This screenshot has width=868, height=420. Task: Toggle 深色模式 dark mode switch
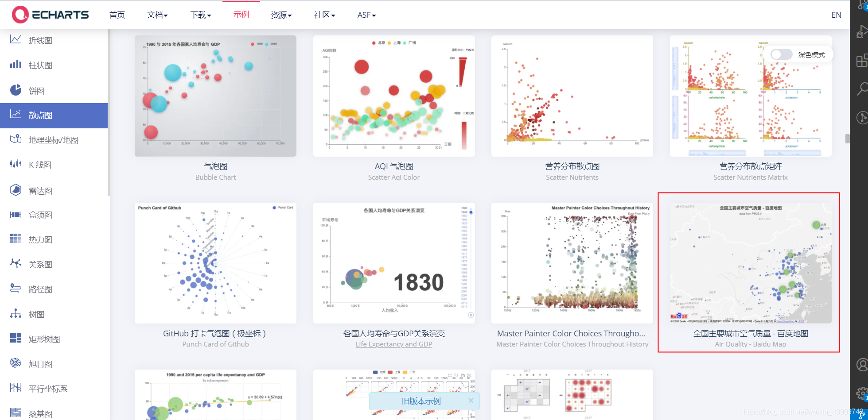(x=781, y=54)
